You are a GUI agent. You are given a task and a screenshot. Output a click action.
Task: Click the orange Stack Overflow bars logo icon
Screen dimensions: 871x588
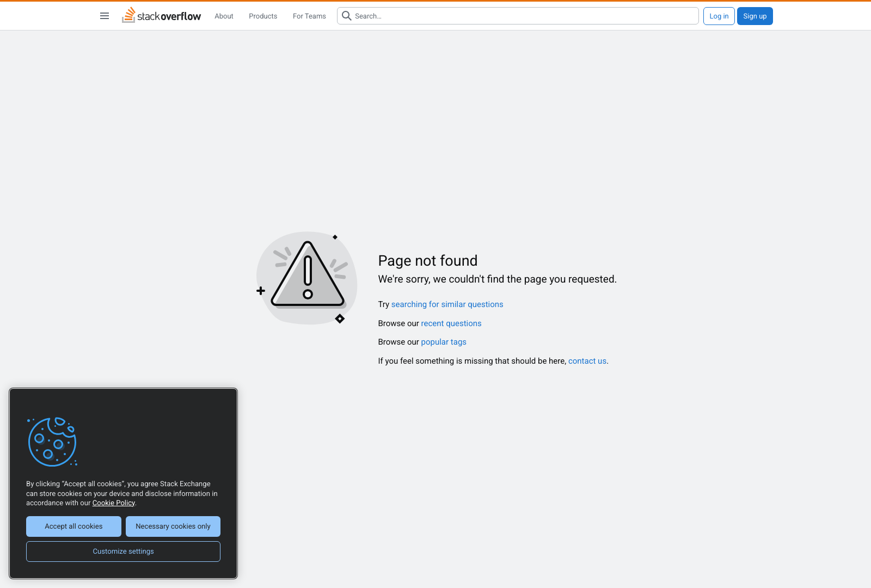pyautogui.click(x=128, y=15)
